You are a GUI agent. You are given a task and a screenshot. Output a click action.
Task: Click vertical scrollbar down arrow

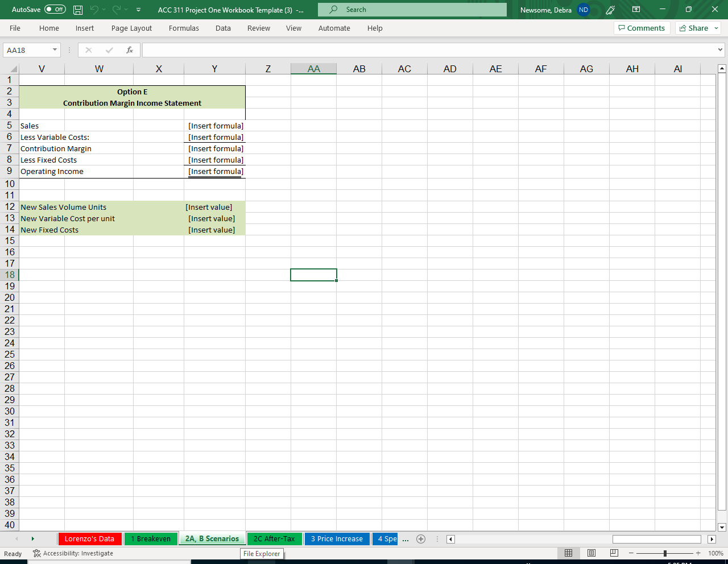(722, 527)
